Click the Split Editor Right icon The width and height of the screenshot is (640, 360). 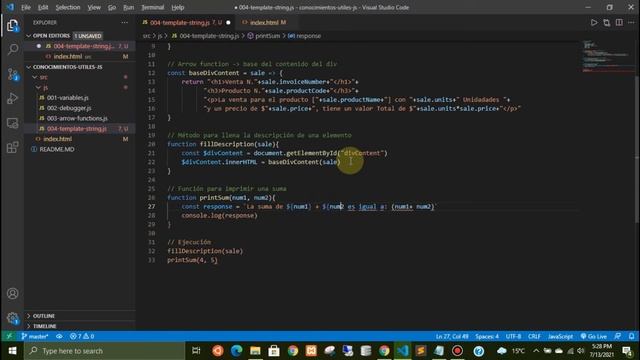619,22
